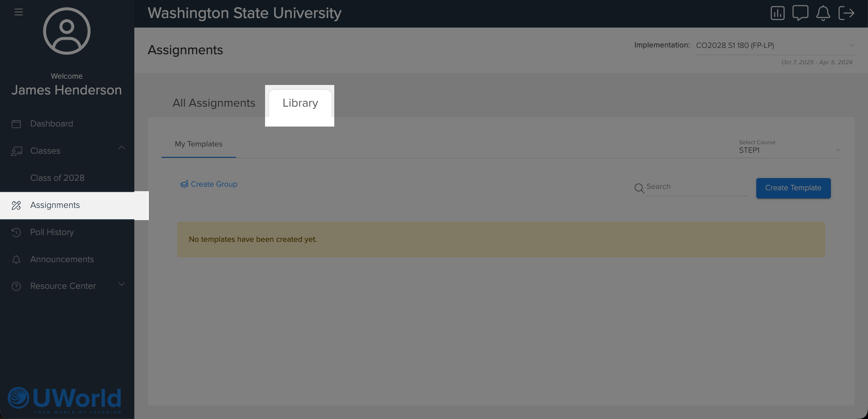Image resolution: width=868 pixels, height=419 pixels.
Task: Open the reports chart icon
Action: pyautogui.click(x=778, y=13)
